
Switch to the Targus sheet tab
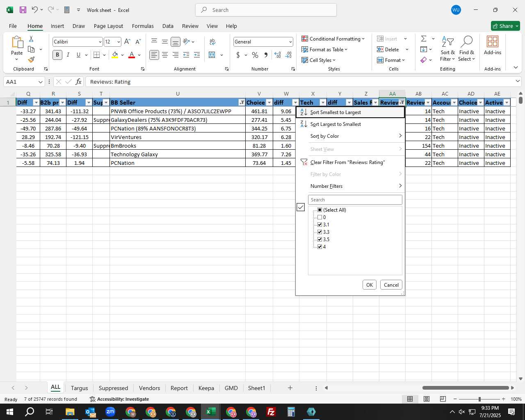tap(79, 388)
